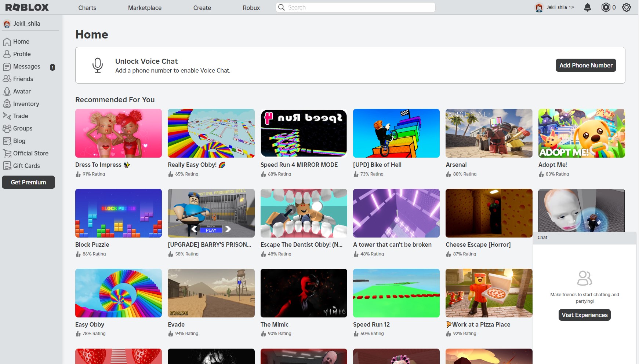639x364 pixels.
Task: Click the Blog sidebar icon
Action: pos(7,141)
